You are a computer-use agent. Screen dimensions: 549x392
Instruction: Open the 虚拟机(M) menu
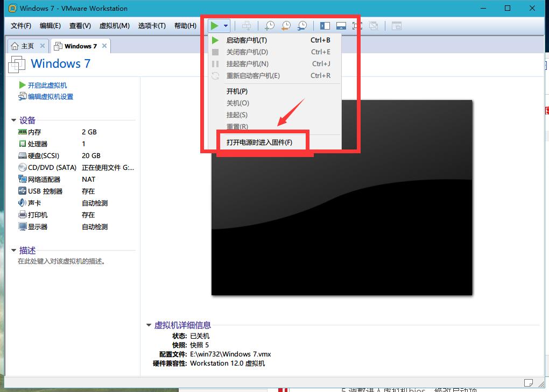(114, 26)
